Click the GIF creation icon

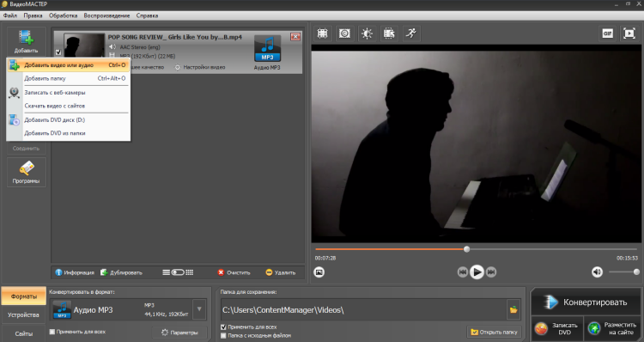point(607,34)
